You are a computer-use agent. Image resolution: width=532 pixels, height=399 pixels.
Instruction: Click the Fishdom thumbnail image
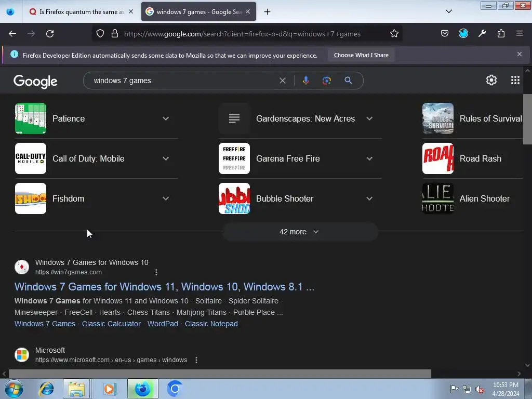(x=31, y=198)
